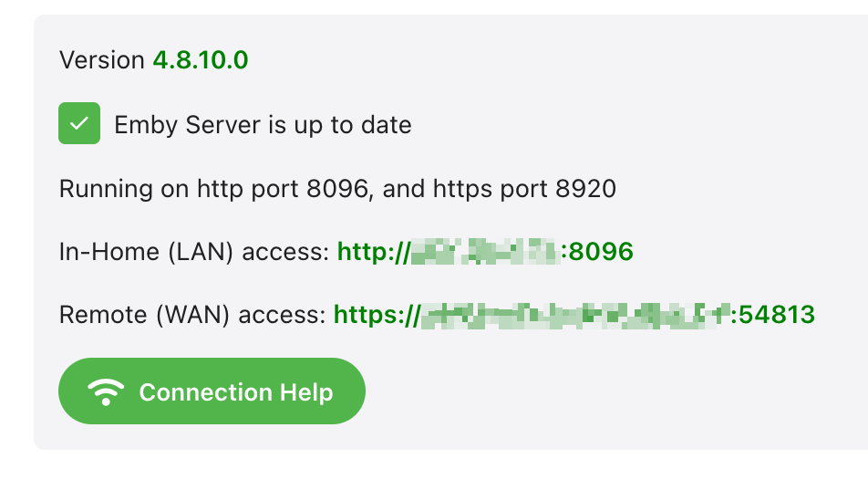
Task: Click the Wi-Fi icon on Connection Help
Action: (x=106, y=392)
